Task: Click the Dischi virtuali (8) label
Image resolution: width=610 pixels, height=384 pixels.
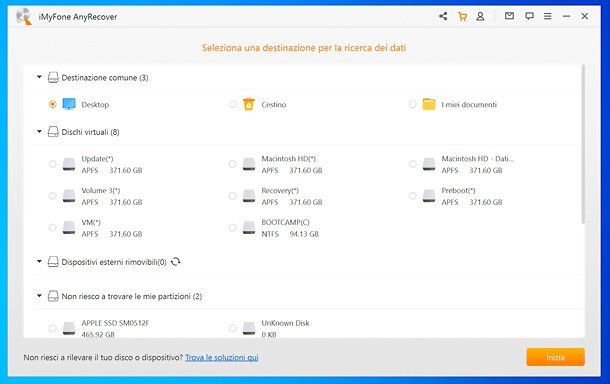Action: 90,132
